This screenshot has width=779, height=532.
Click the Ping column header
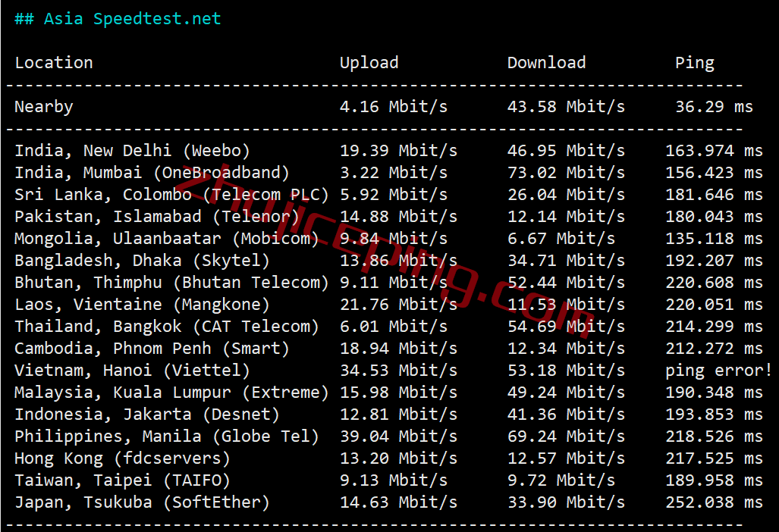[x=695, y=63]
